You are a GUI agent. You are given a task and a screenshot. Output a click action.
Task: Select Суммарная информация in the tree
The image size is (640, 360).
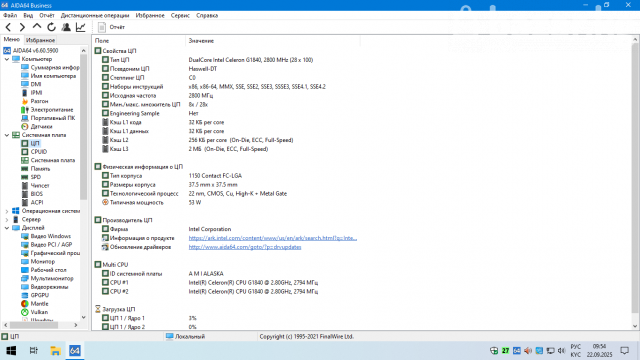click(50, 67)
